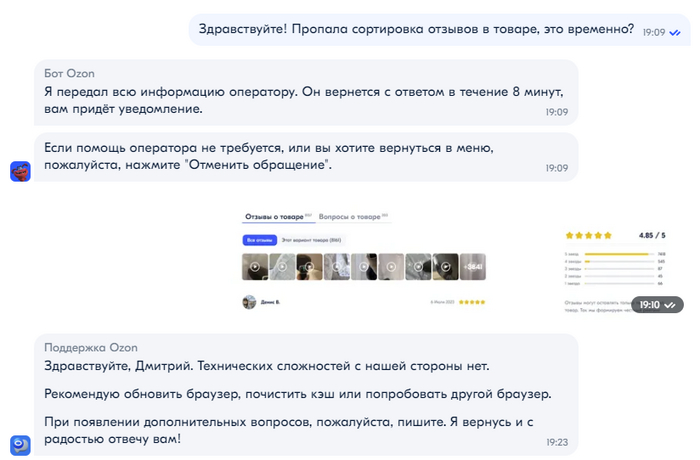The width and height of the screenshot is (700, 460).
Task: Click the 'Бот Ozon' sender name
Action: click(x=69, y=73)
